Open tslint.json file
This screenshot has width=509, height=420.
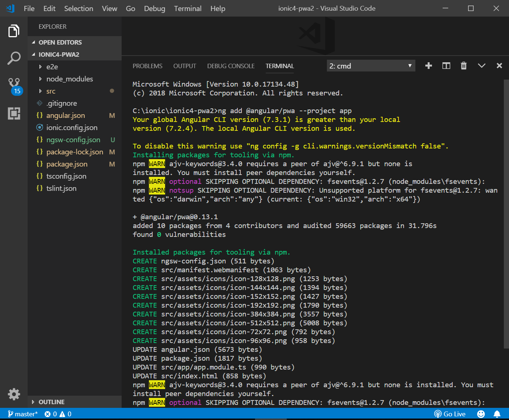74,188
